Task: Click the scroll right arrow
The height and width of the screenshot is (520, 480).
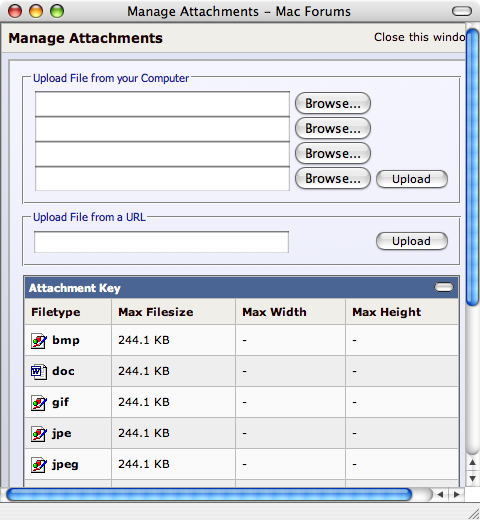Action: pyautogui.click(x=457, y=494)
